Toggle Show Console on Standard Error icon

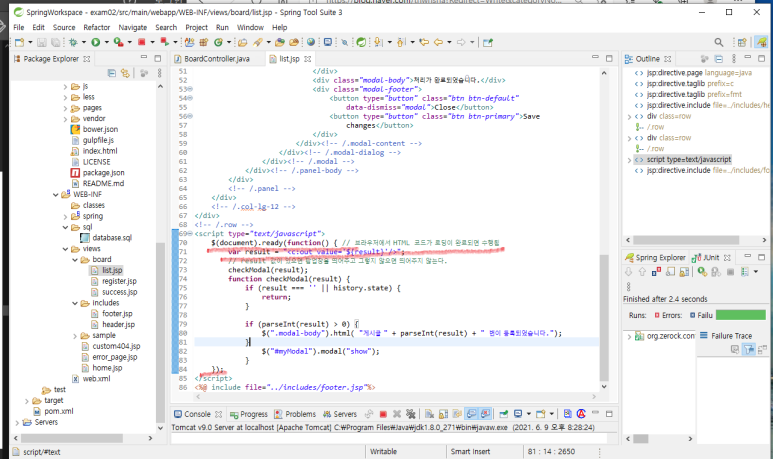pos(486,414)
